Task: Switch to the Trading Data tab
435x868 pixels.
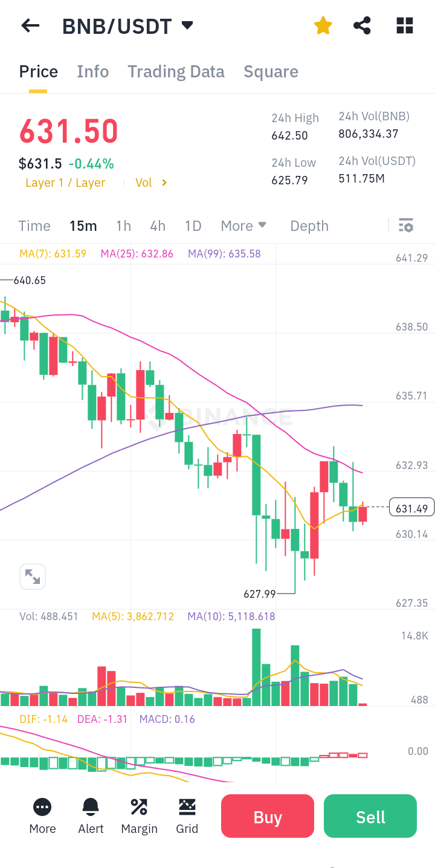Action: click(176, 71)
